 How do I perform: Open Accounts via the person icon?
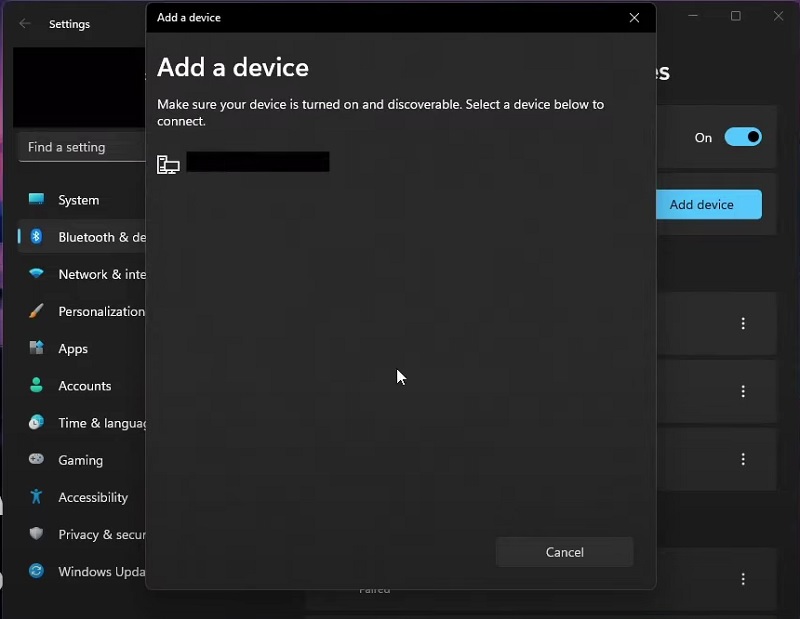coord(36,385)
